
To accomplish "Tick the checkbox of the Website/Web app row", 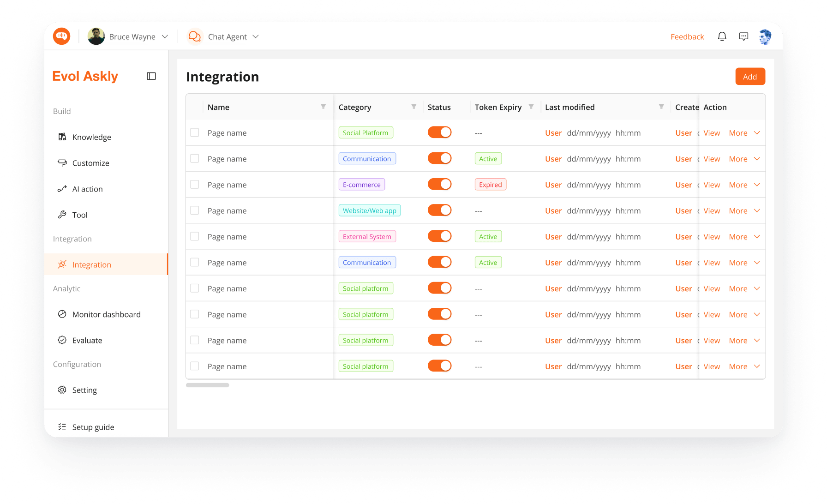I will click(195, 210).
